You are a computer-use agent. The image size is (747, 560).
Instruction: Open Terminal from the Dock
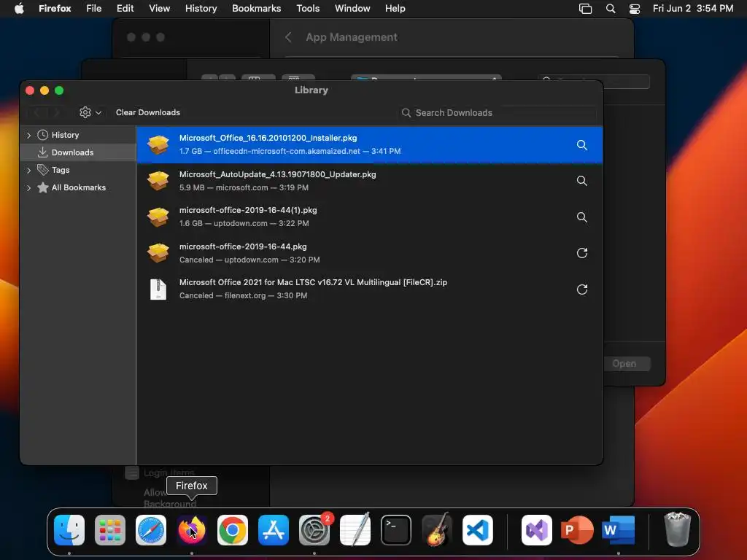[x=396, y=530]
